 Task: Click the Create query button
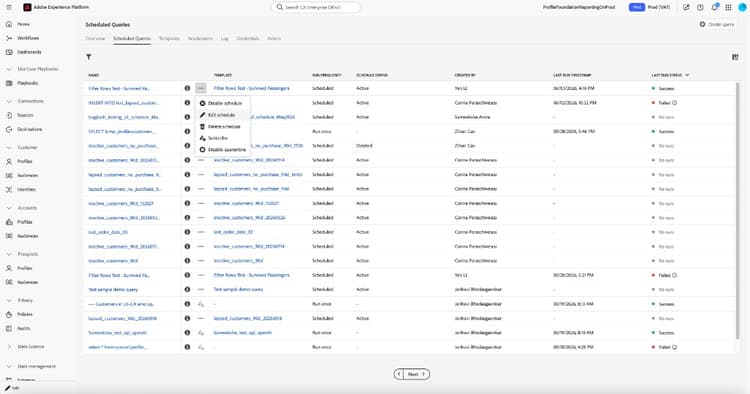(x=717, y=24)
